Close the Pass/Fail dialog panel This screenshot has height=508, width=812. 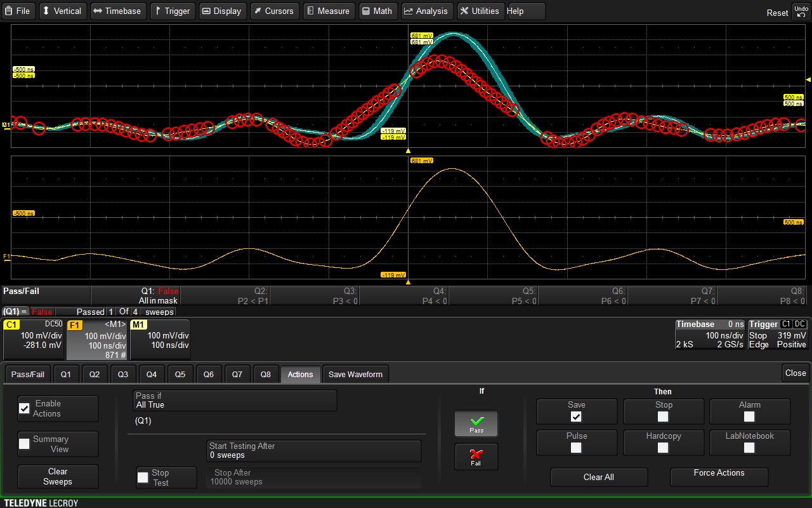pyautogui.click(x=796, y=373)
